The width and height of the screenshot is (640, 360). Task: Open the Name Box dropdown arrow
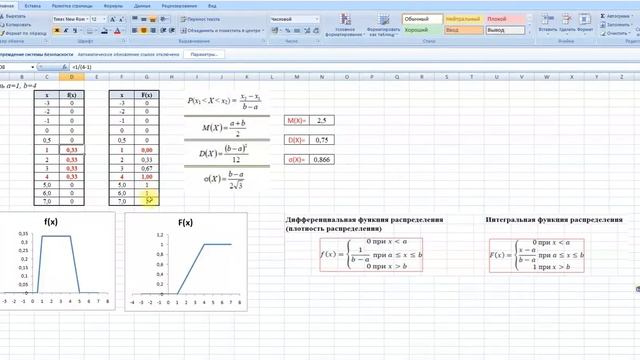click(32, 67)
